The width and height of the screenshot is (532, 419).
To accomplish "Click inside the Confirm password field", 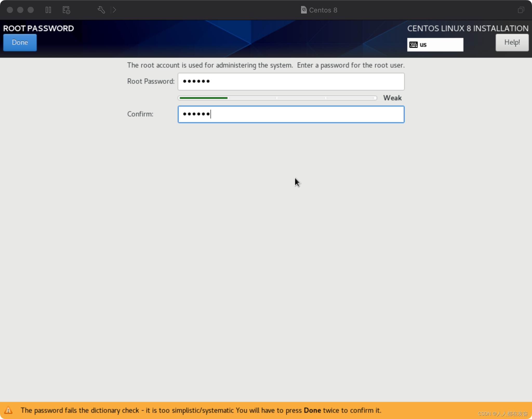I will click(x=291, y=114).
